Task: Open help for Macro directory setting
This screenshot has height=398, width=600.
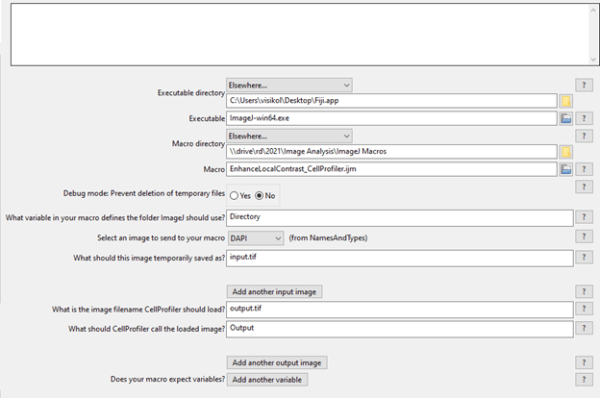Action: [584, 136]
